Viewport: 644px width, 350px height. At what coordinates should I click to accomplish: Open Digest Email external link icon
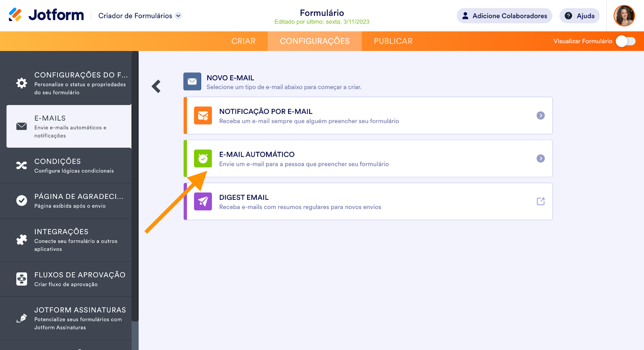(x=541, y=201)
